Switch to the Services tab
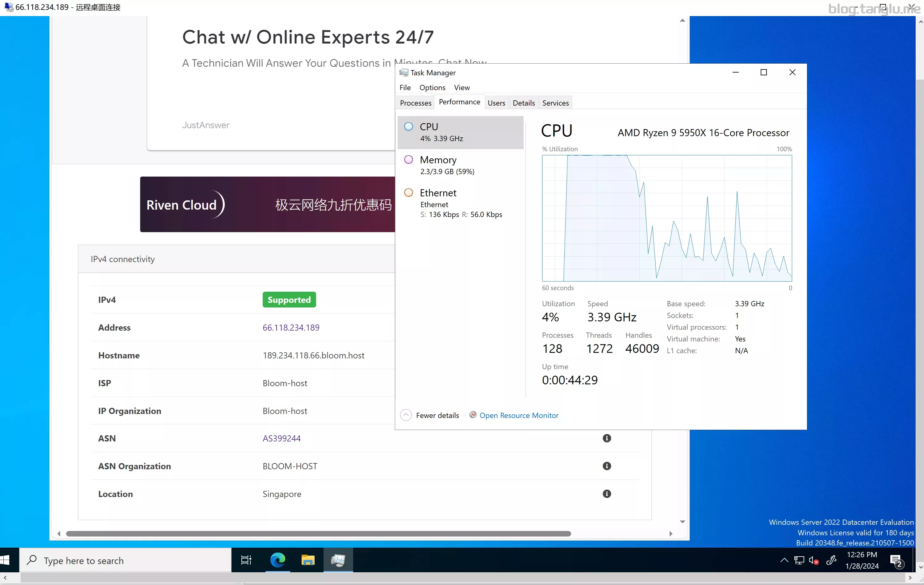Image resolution: width=924 pixels, height=585 pixels. [x=555, y=103]
